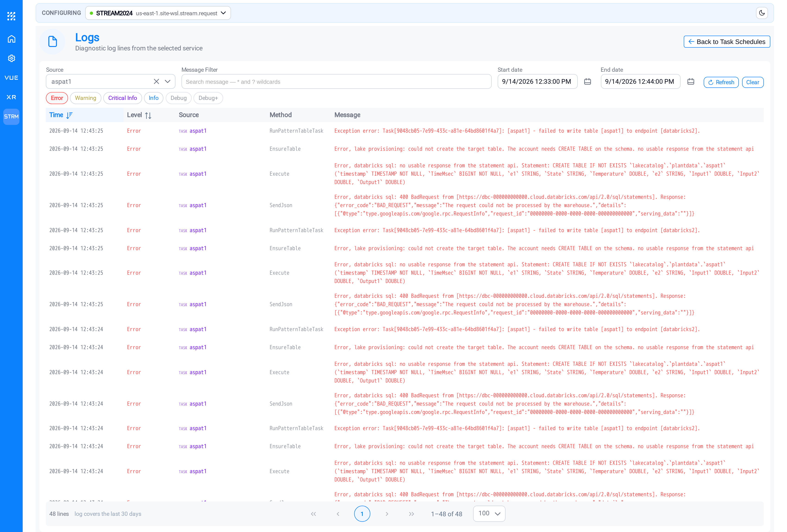Click Back to Task Schedules

pyautogui.click(x=727, y=42)
